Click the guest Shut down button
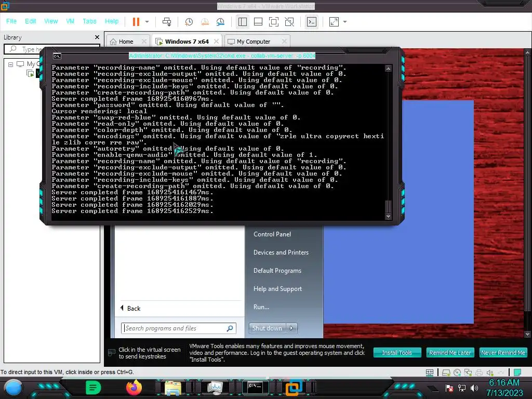The image size is (532, 399). (268, 328)
